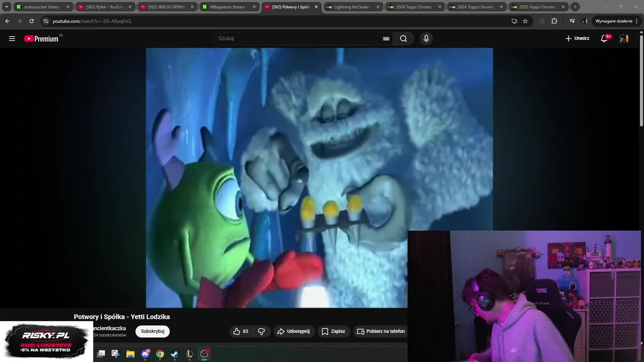644x362 pixels.
Task: Open the ancientkaczka channel name link
Action: tap(110, 328)
